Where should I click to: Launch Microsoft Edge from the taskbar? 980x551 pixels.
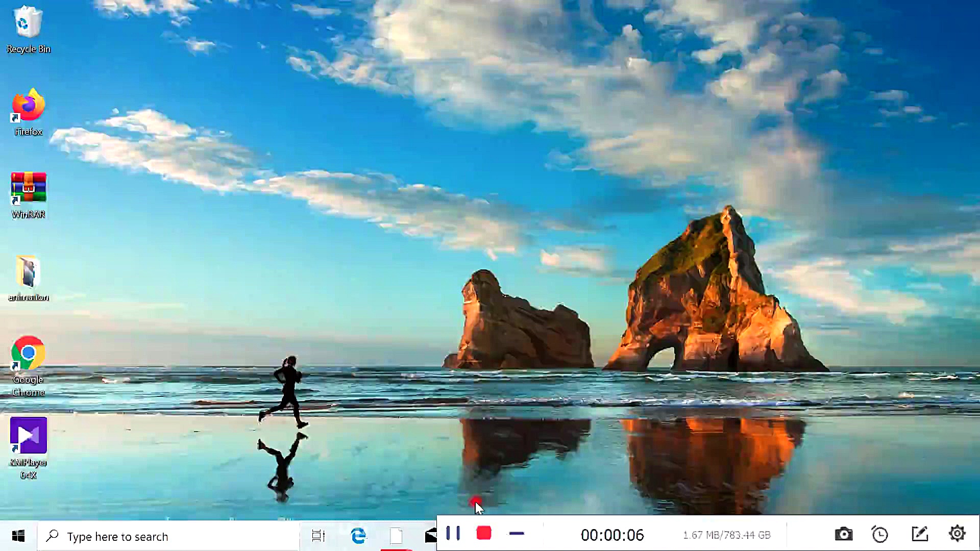click(x=358, y=536)
